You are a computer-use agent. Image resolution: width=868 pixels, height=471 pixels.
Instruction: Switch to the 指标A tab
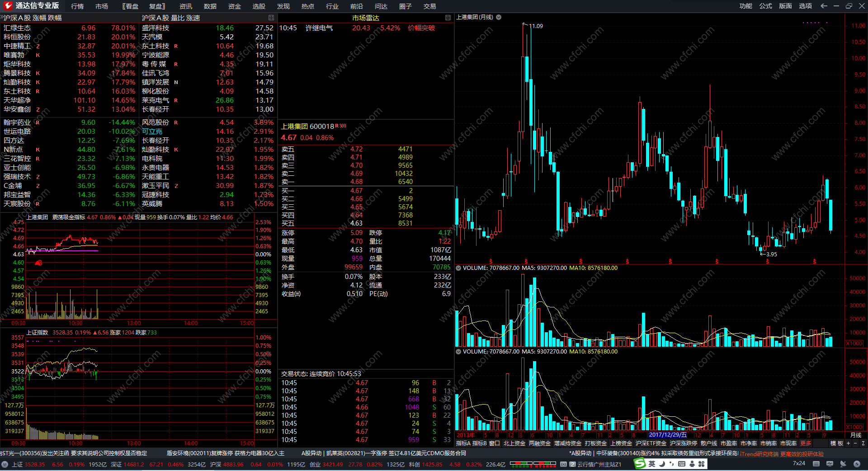coord(463,443)
